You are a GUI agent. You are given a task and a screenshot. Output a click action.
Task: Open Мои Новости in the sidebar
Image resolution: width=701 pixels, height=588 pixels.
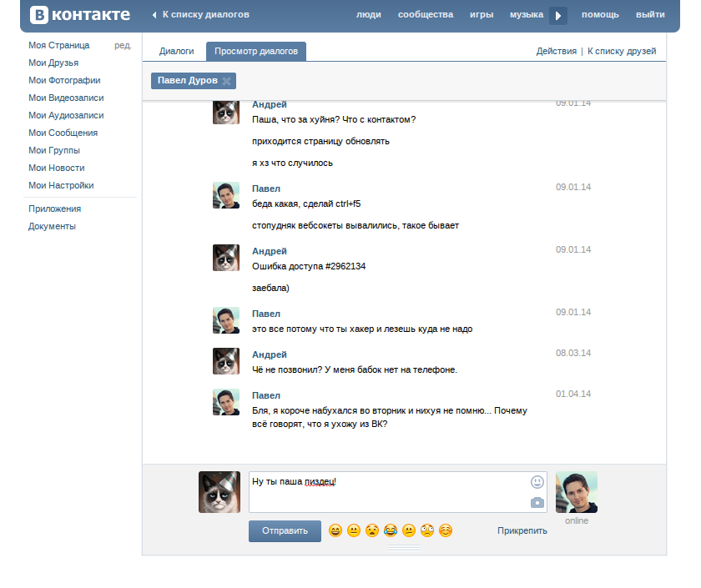pos(57,168)
